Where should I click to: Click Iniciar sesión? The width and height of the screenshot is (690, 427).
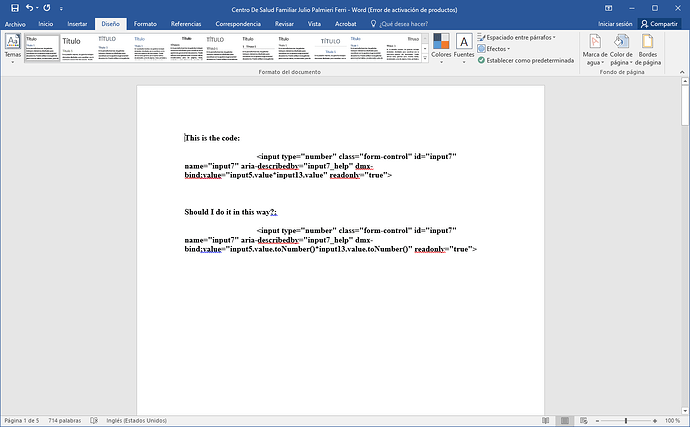point(615,24)
